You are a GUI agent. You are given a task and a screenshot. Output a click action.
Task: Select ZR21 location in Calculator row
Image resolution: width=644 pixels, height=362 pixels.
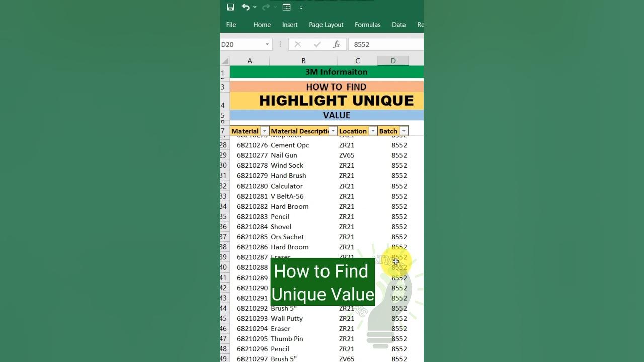(x=358, y=186)
